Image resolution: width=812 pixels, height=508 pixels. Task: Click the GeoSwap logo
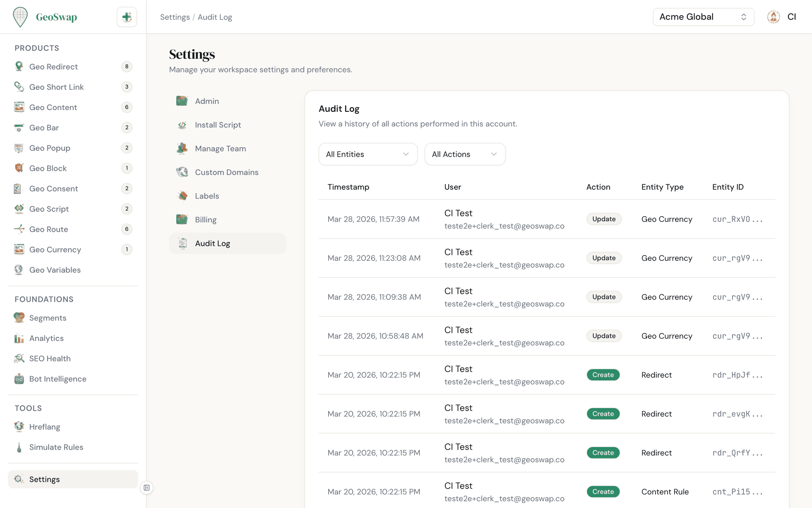45,17
